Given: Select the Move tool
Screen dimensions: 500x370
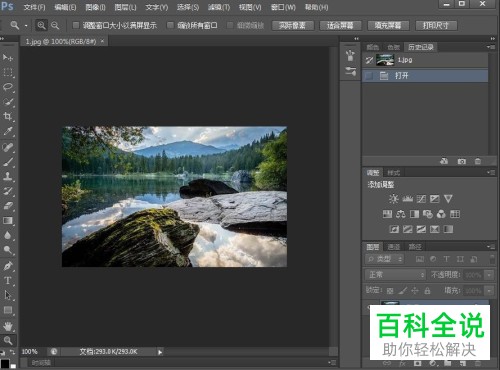Looking at the screenshot, I should pyautogui.click(x=7, y=57).
